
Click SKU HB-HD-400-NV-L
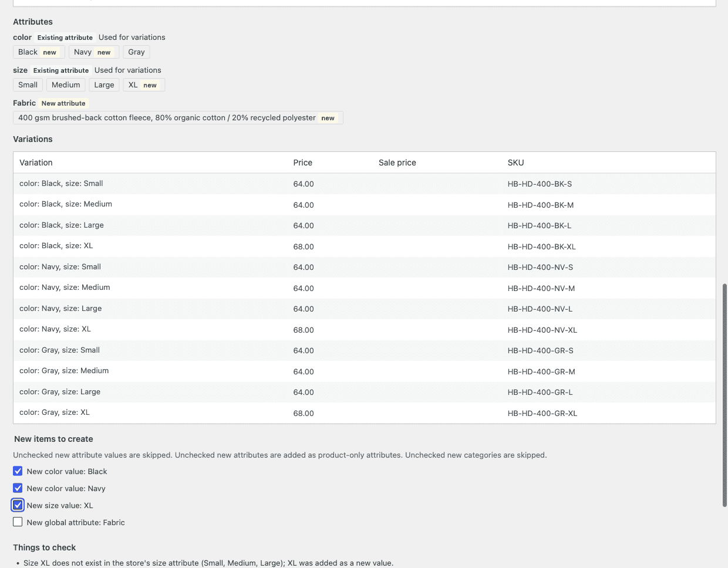[x=540, y=309]
